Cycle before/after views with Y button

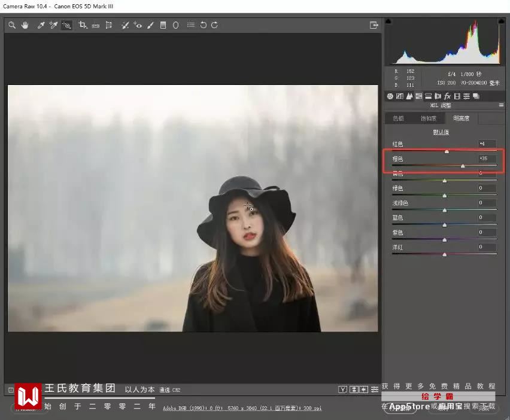tap(342, 389)
